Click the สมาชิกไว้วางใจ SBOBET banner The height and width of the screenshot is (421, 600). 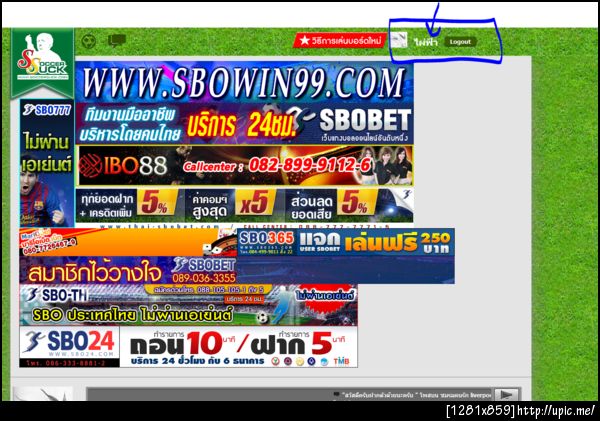[x=128, y=270]
